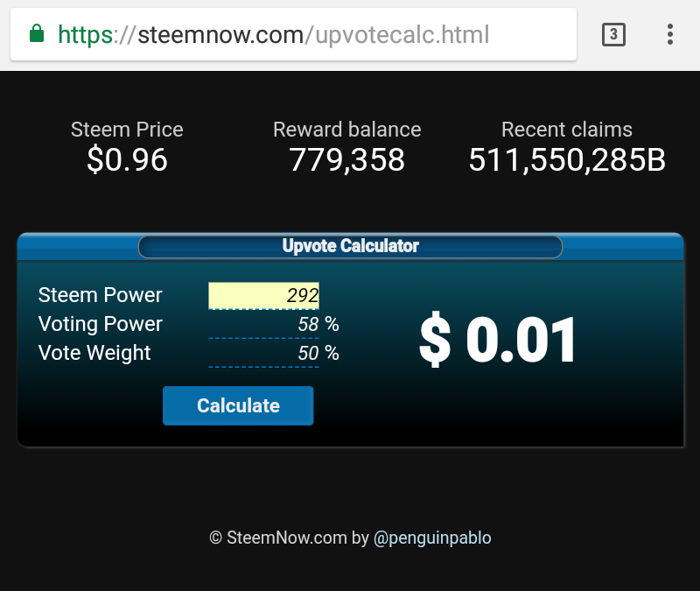The height and width of the screenshot is (591, 700).
Task: Click the green padlock security icon
Action: (x=37, y=33)
